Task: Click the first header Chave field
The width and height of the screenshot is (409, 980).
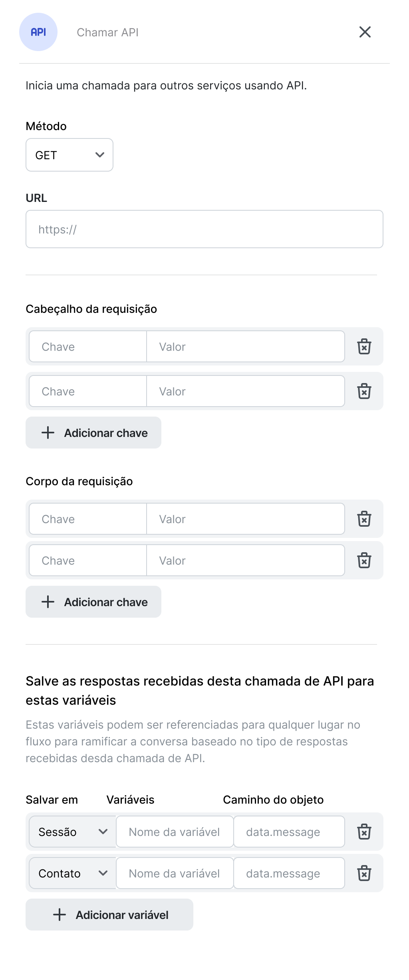Action: coord(88,346)
